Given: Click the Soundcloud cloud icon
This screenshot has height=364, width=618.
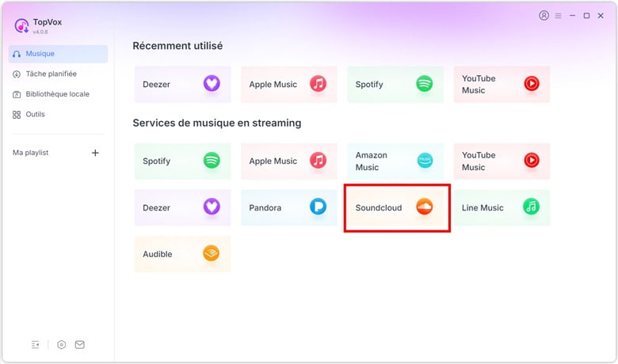Looking at the screenshot, I should 425,207.
